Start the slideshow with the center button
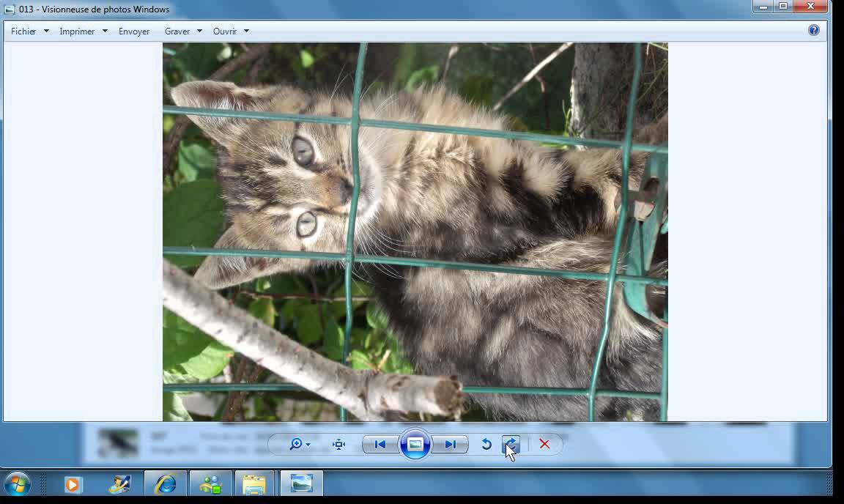The width and height of the screenshot is (844, 504). coord(415,444)
